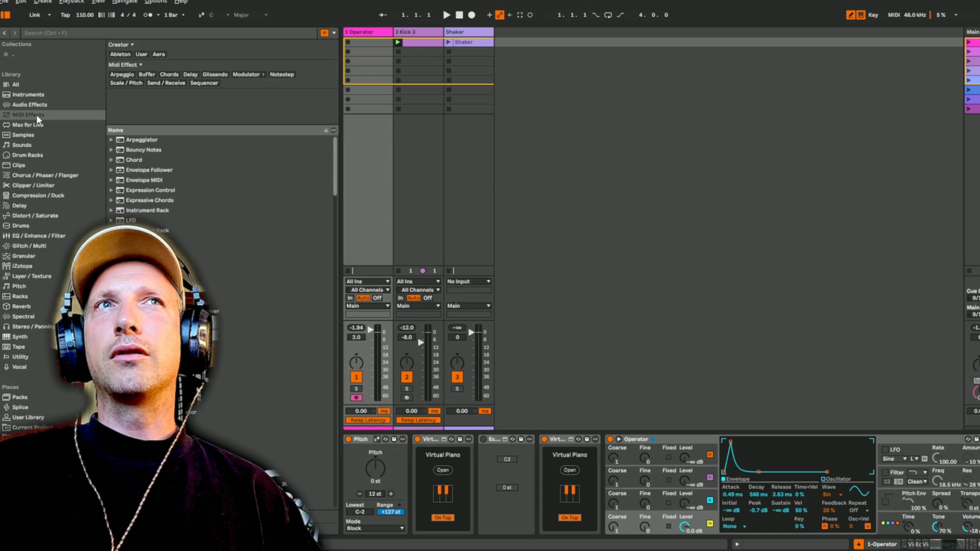
Task: Deactivate track 2 Kick 3
Action: [407, 377]
